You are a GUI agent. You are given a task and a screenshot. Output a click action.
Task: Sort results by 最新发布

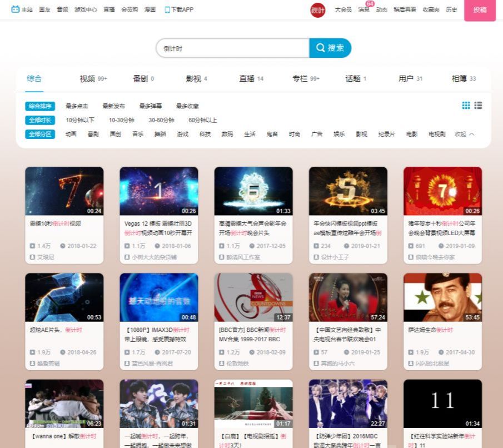point(113,106)
